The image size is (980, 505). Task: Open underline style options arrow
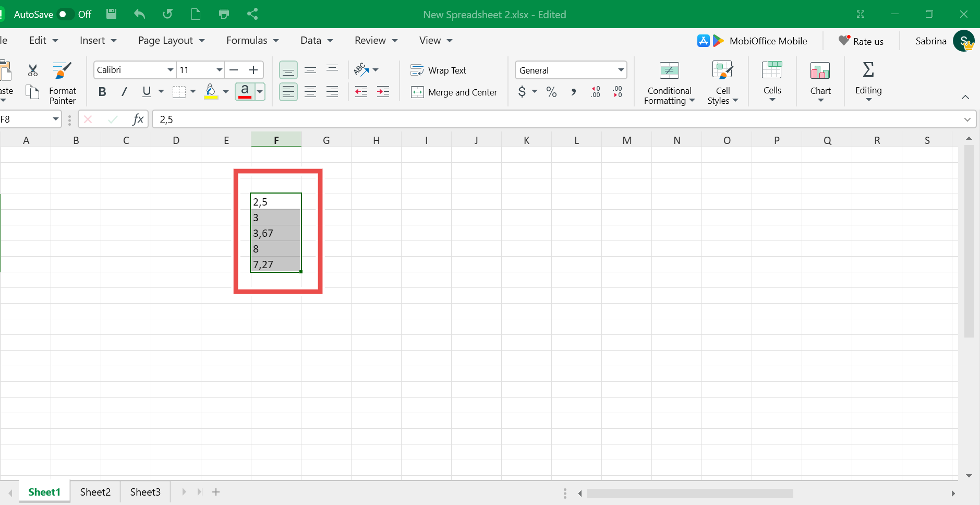tap(161, 92)
